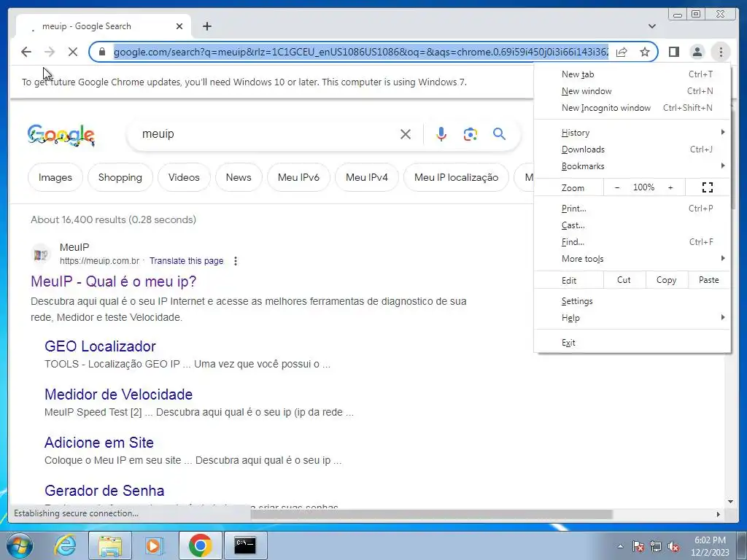Screen dimensions: 747x560
Task: Close the meuip Google Search tab
Action: tap(179, 26)
